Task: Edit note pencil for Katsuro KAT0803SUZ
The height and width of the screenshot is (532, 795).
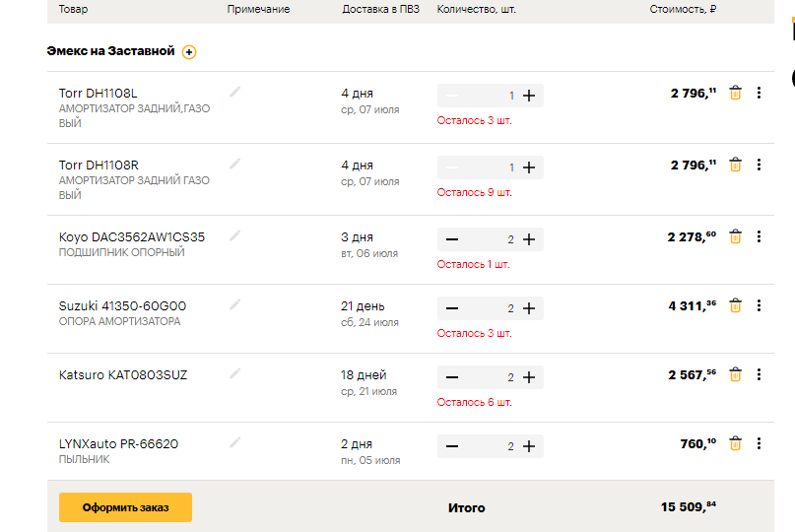Action: [x=234, y=373]
